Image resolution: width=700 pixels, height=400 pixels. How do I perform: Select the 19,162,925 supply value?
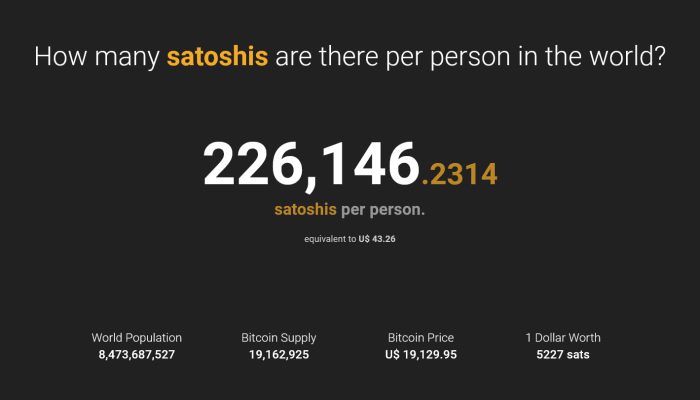click(x=279, y=355)
